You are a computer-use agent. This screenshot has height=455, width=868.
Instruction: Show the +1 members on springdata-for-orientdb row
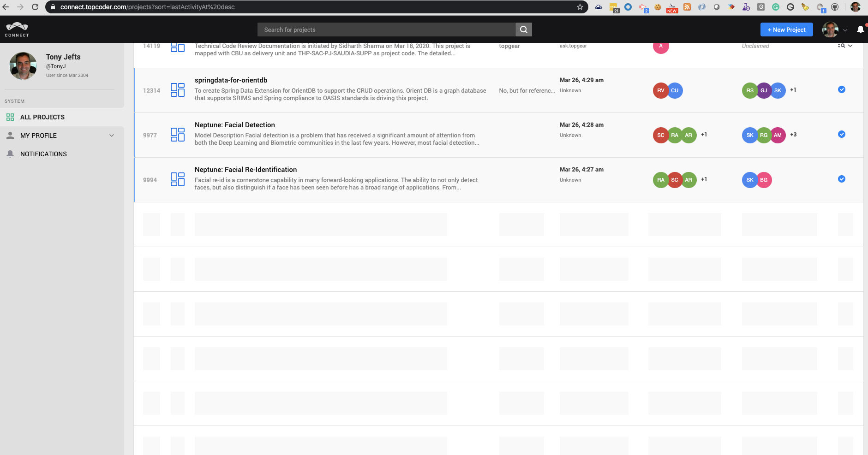[x=793, y=90]
